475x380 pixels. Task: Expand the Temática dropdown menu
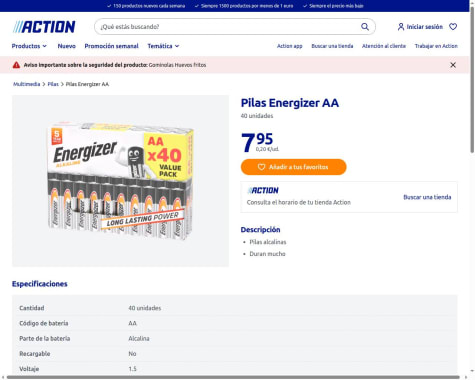[163, 46]
